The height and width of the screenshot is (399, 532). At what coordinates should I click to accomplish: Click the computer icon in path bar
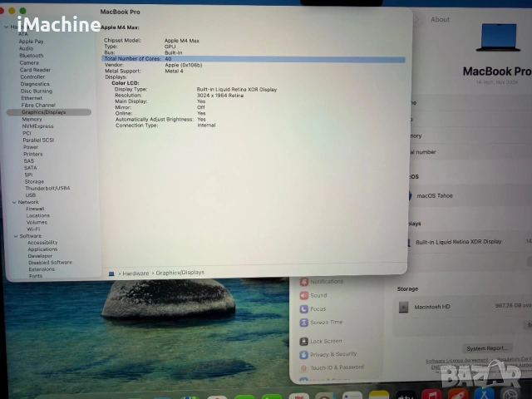click(111, 273)
